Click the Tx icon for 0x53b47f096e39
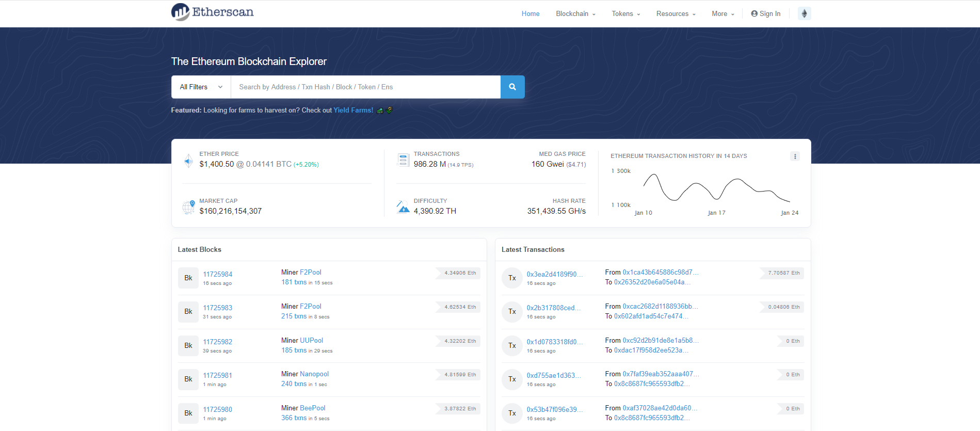This screenshot has width=980, height=431. pos(512,413)
